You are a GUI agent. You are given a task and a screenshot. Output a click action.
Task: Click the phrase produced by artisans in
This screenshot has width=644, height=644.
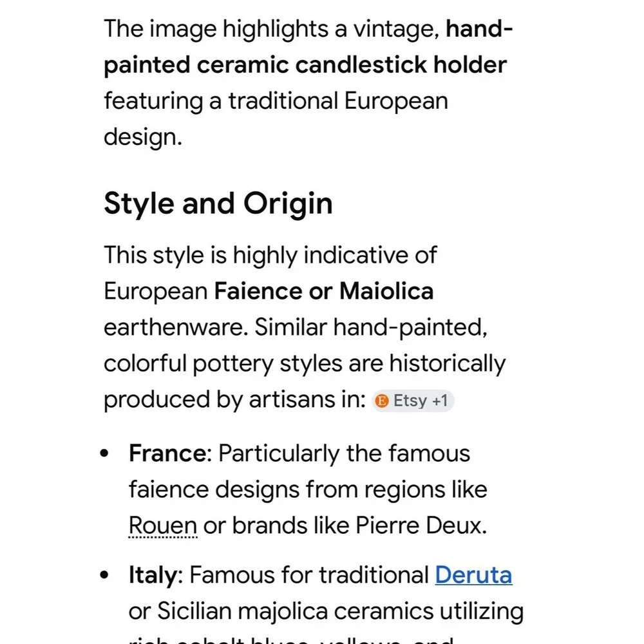click(234, 400)
